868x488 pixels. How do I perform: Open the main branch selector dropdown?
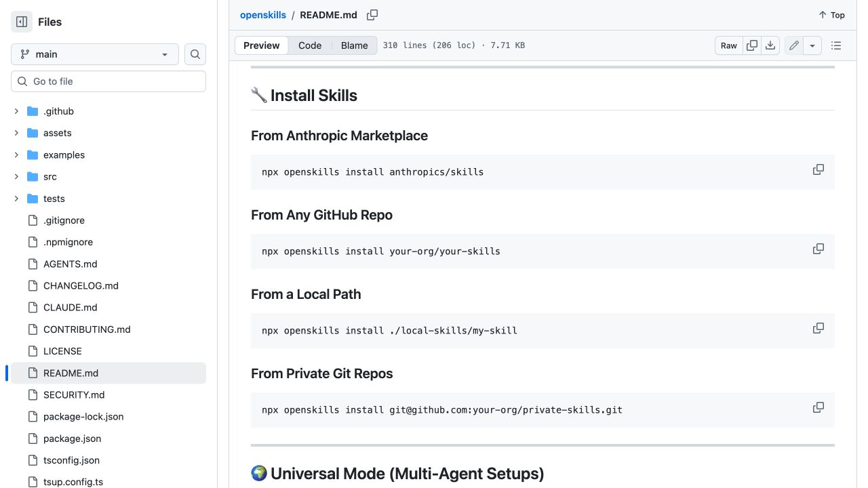[x=95, y=54]
